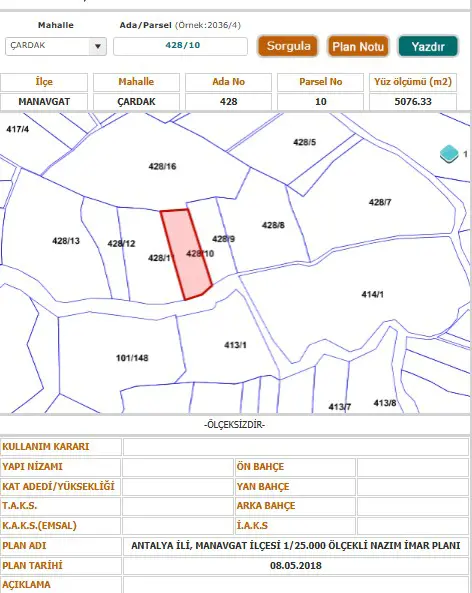Click the plan name text cell

(296, 546)
